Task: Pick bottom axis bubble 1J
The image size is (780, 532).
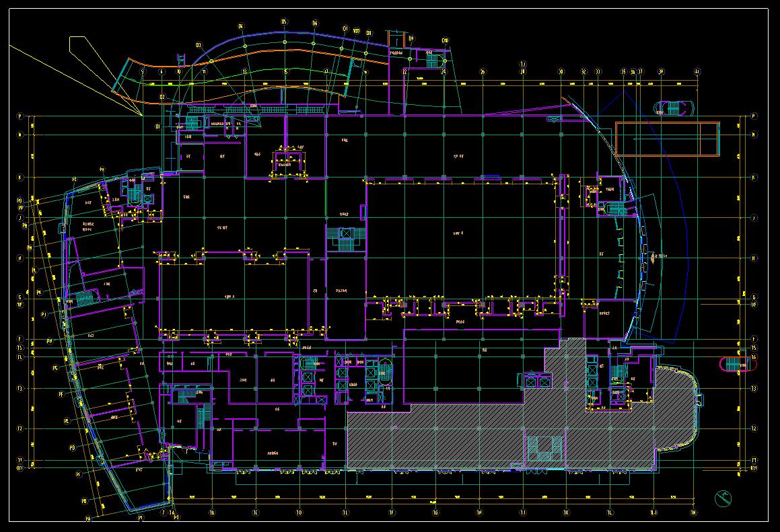Action: pyautogui.click(x=523, y=512)
